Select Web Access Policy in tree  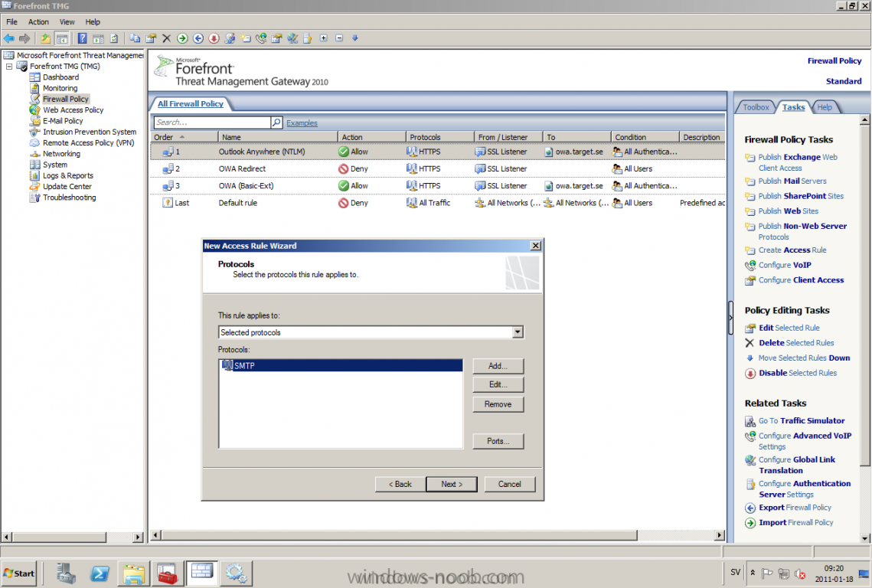[x=73, y=110]
